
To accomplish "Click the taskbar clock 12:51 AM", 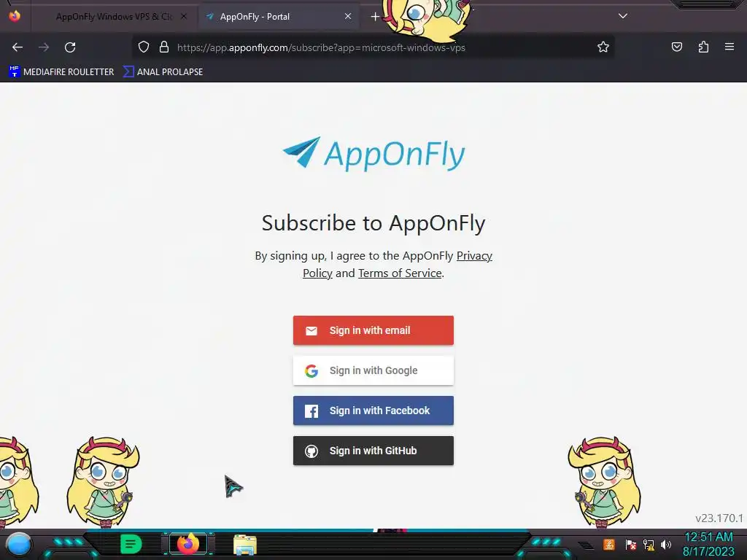I will point(708,537).
